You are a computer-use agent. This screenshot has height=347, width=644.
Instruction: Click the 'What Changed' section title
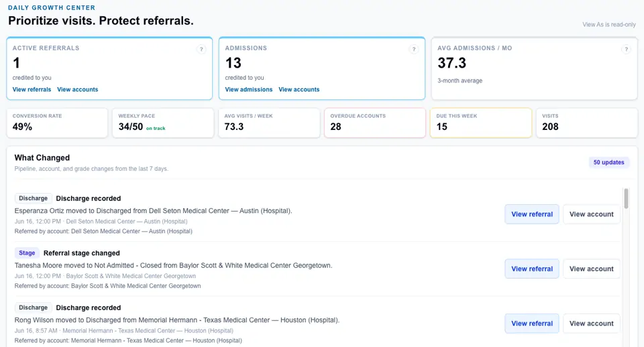(42, 158)
